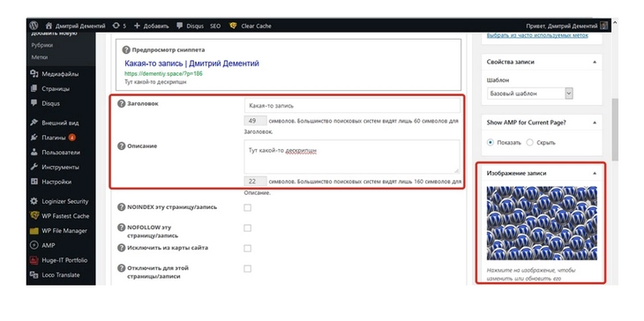Clear Cache from the admin bar
644x321 pixels.
251,26
